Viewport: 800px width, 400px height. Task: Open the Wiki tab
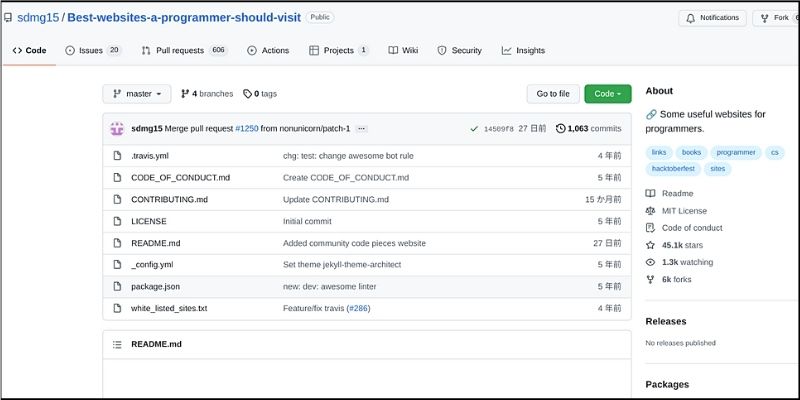(x=403, y=51)
